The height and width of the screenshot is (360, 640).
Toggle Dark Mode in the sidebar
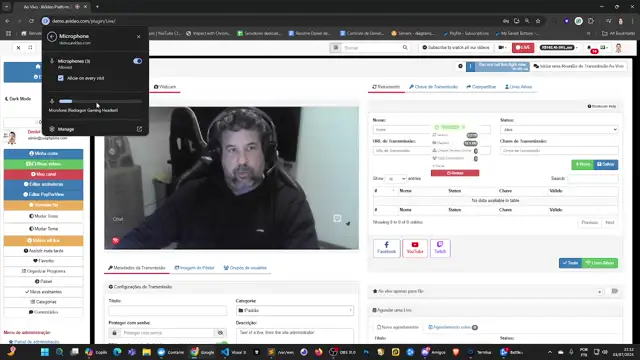(x=18, y=99)
